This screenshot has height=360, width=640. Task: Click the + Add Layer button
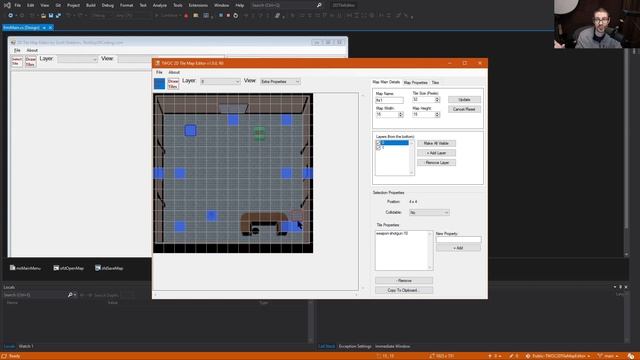point(436,153)
